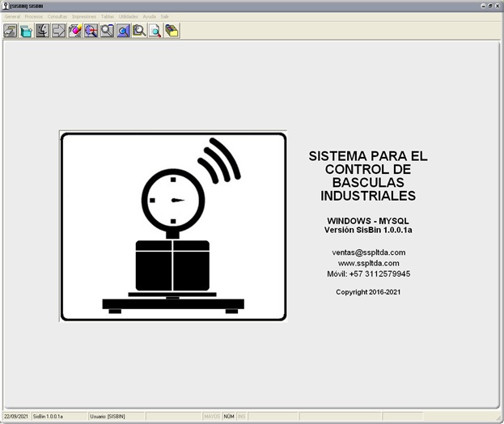Open the Utilidades menu
The height and width of the screenshot is (424, 504).
[x=129, y=16]
